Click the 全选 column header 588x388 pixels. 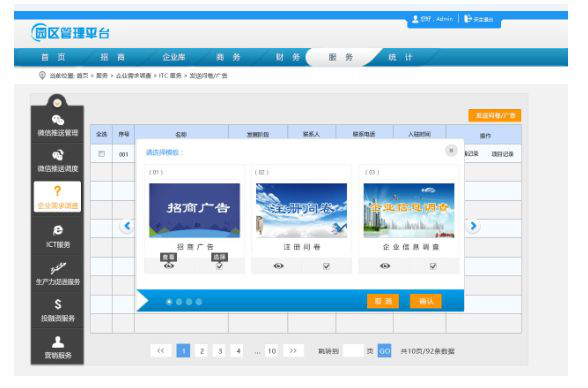(102, 134)
